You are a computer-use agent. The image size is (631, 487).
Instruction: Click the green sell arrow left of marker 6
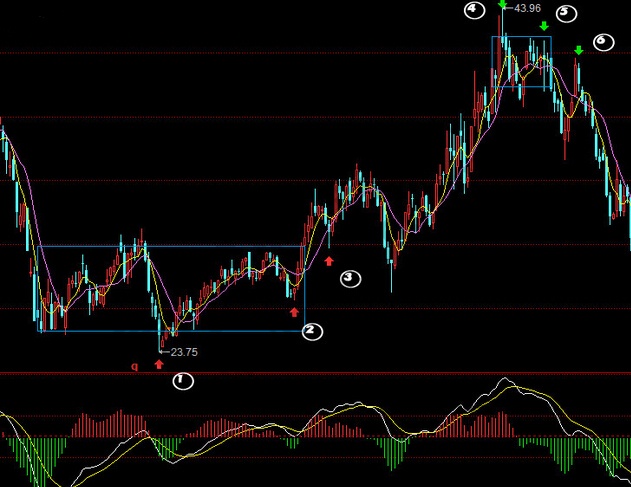(579, 50)
